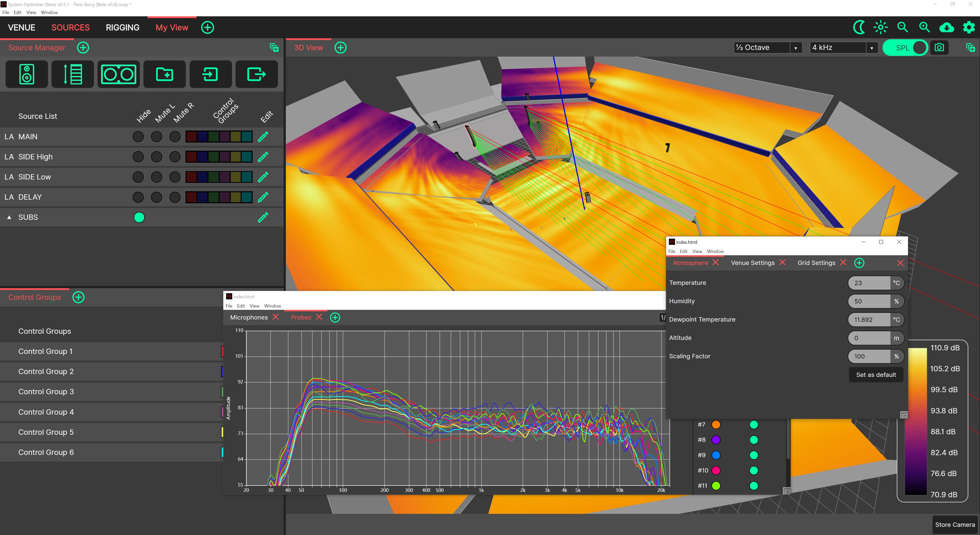The width and height of the screenshot is (980, 535).
Task: Edit the LA DELAY source
Action: pos(263,197)
